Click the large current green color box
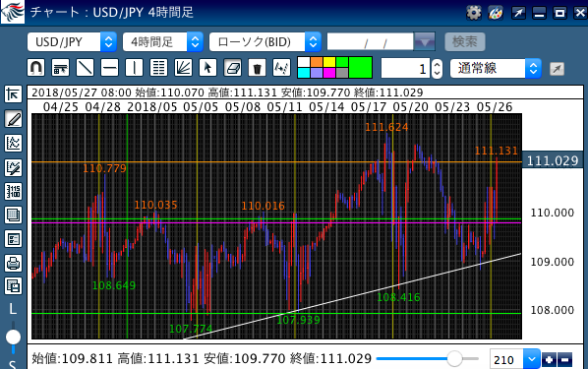The width and height of the screenshot is (588, 369). click(361, 68)
